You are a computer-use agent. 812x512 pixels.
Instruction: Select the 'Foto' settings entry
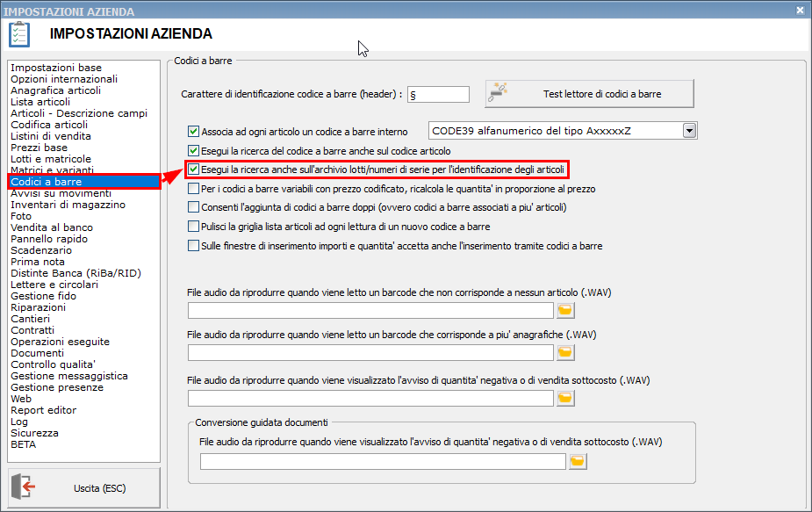pyautogui.click(x=21, y=216)
